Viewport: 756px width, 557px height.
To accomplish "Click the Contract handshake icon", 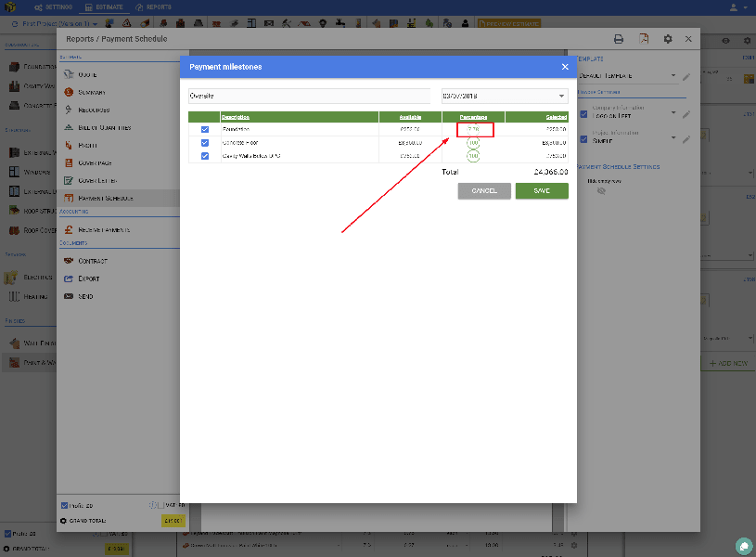I will pyautogui.click(x=69, y=261).
